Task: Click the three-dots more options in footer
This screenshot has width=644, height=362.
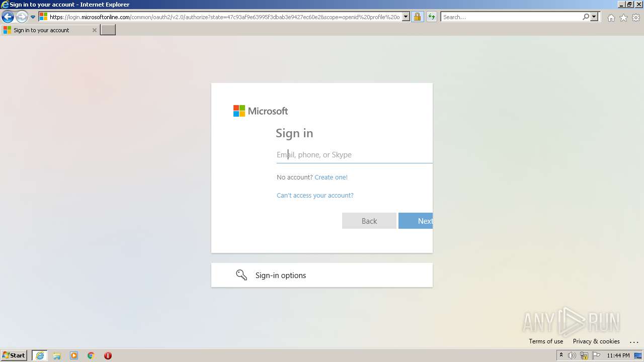Action: point(633,342)
